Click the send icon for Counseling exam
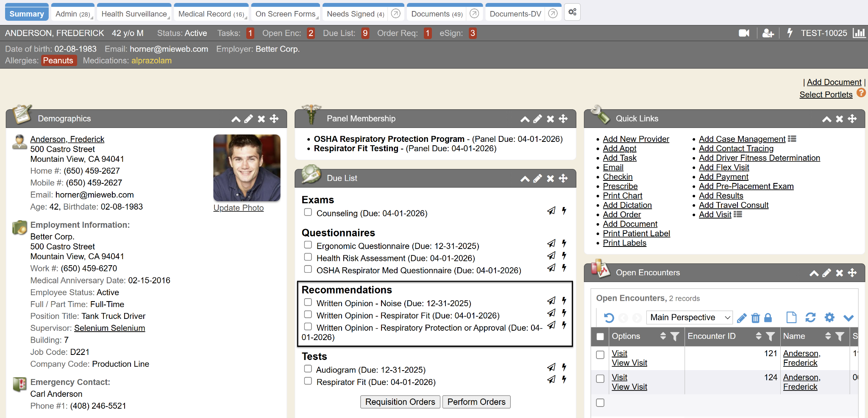 tap(551, 210)
